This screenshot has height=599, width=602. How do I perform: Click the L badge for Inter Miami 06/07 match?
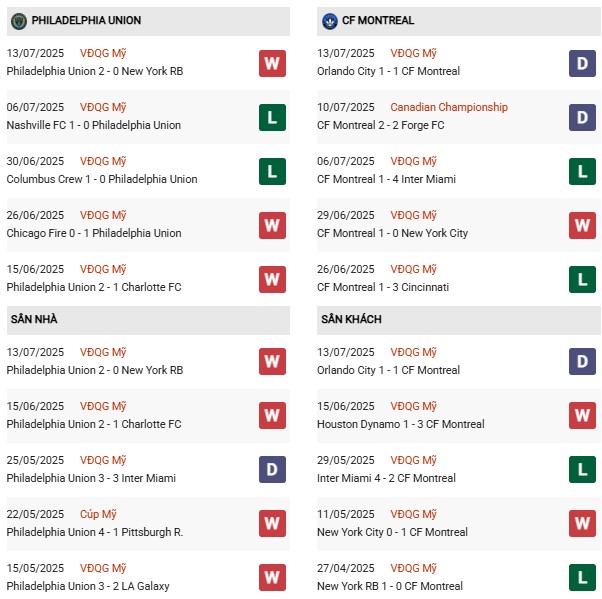pyautogui.click(x=583, y=171)
